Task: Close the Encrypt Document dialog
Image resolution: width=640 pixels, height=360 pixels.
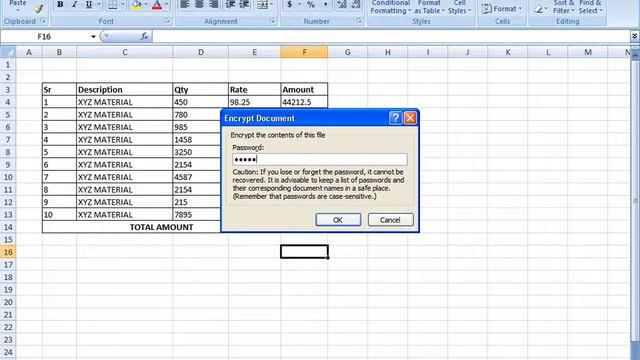Action: pyautogui.click(x=410, y=118)
